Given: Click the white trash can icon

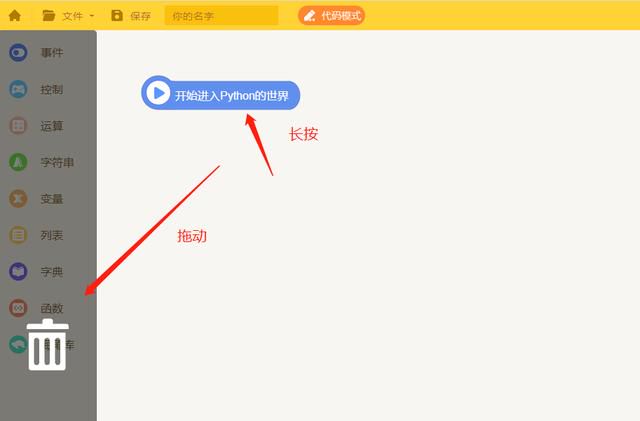Looking at the screenshot, I should 47,345.
